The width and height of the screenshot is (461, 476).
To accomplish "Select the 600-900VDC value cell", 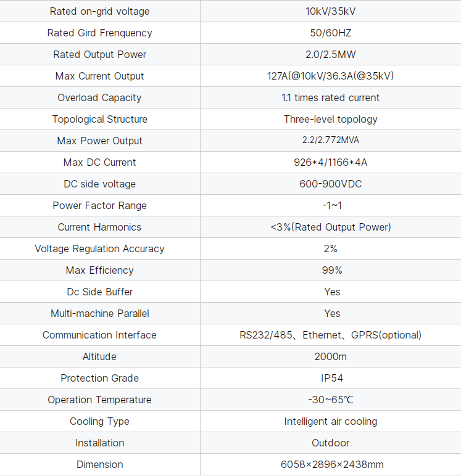I will pyautogui.click(x=331, y=184).
